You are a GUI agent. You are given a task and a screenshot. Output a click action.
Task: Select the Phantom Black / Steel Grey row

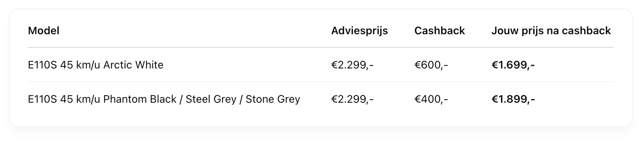[x=321, y=99]
